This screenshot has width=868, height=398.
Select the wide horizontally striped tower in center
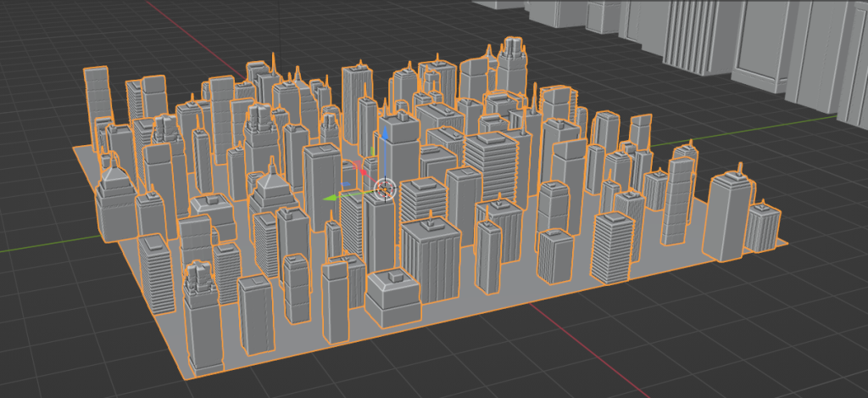coord(492,165)
